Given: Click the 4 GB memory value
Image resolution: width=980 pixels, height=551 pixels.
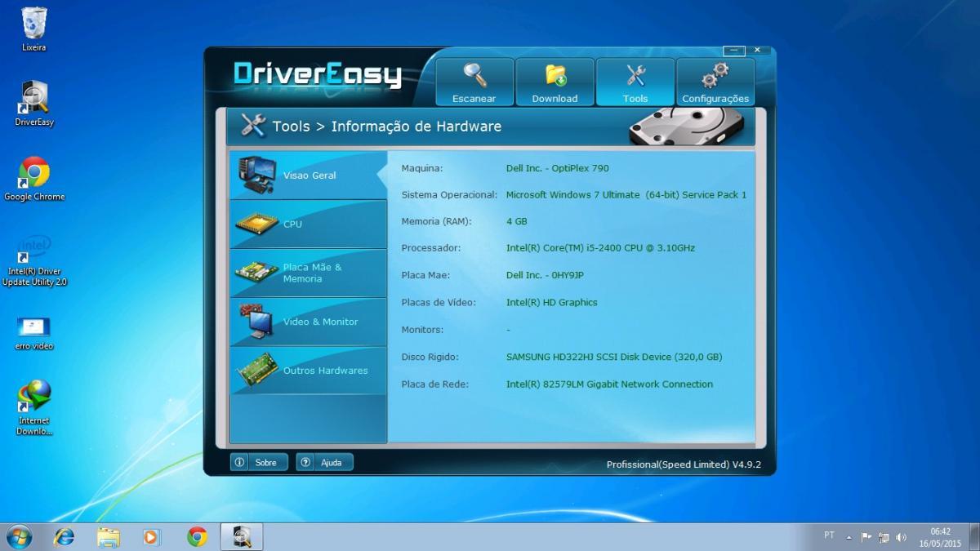Looking at the screenshot, I should point(516,221).
